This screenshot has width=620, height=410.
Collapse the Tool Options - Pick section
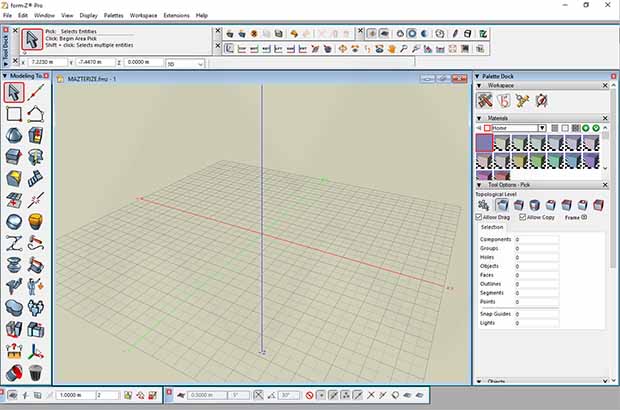click(479, 185)
